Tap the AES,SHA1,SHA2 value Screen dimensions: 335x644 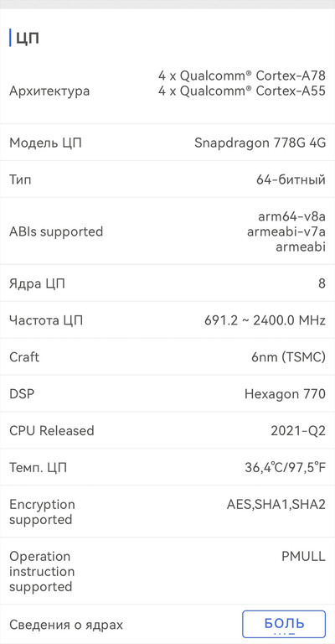pyautogui.click(x=276, y=504)
